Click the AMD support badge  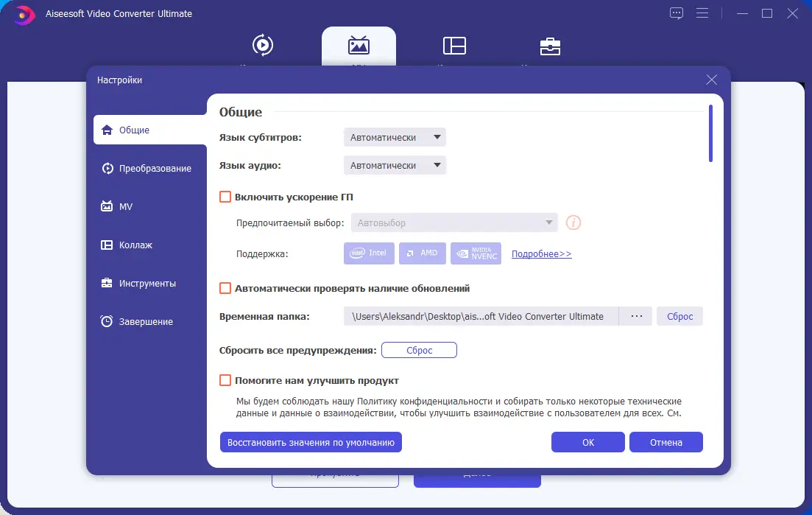click(x=423, y=253)
